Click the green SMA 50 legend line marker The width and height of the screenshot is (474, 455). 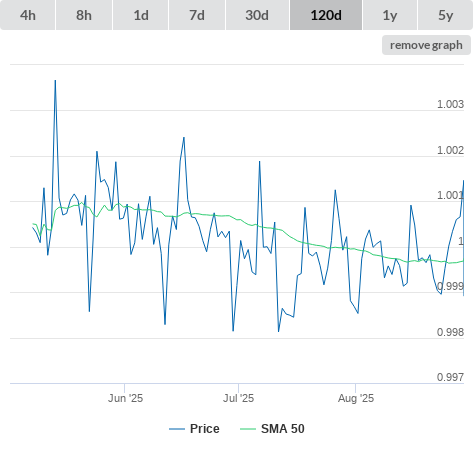(248, 429)
